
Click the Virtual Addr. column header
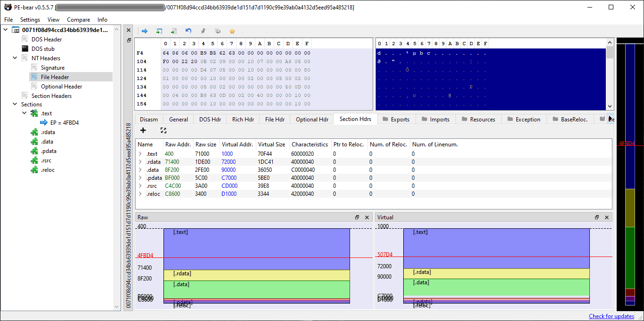click(x=236, y=144)
